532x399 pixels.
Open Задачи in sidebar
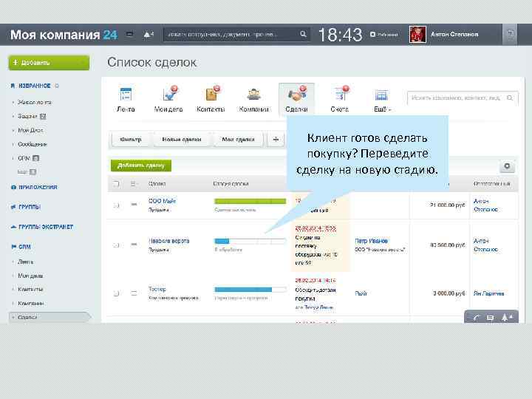click(27, 117)
